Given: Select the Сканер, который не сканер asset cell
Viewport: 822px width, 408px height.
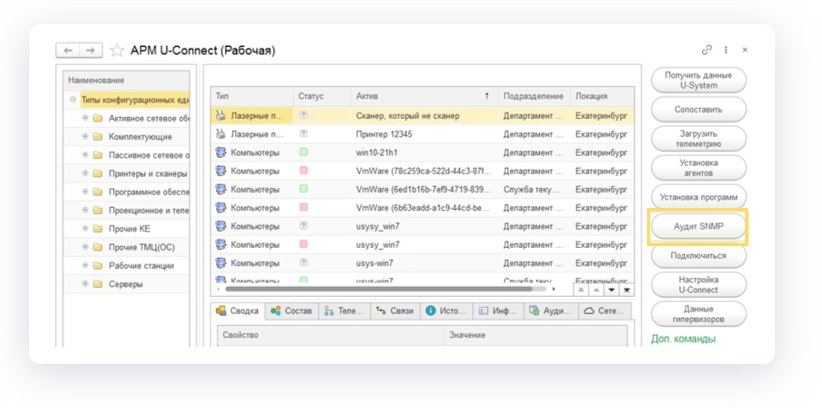Looking at the screenshot, I should [424, 115].
